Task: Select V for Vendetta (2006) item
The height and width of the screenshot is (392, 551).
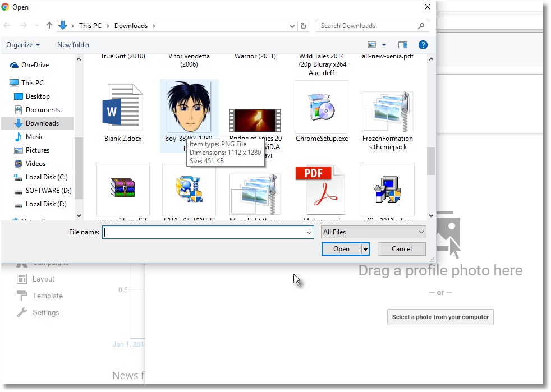Action: [189, 61]
